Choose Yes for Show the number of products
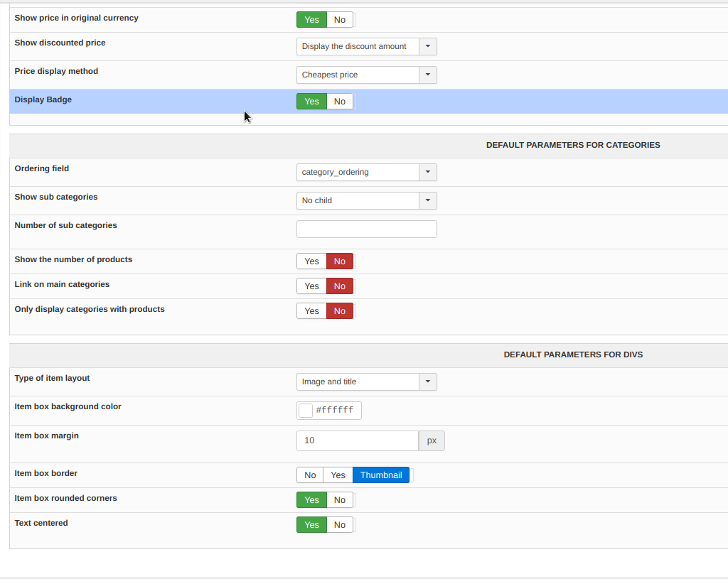This screenshot has height=579, width=728. tap(311, 261)
